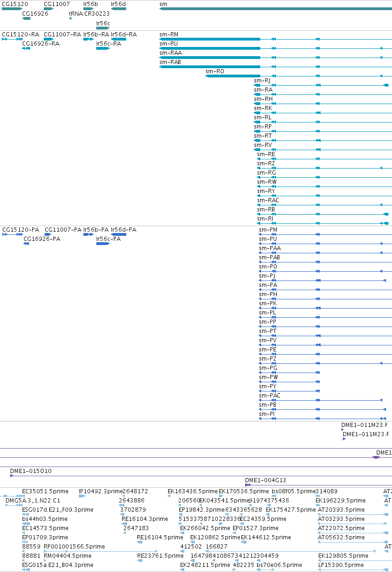392x572 pixels.
Task: Select EST AT20393.5prime label
Action: (x=341, y=510)
